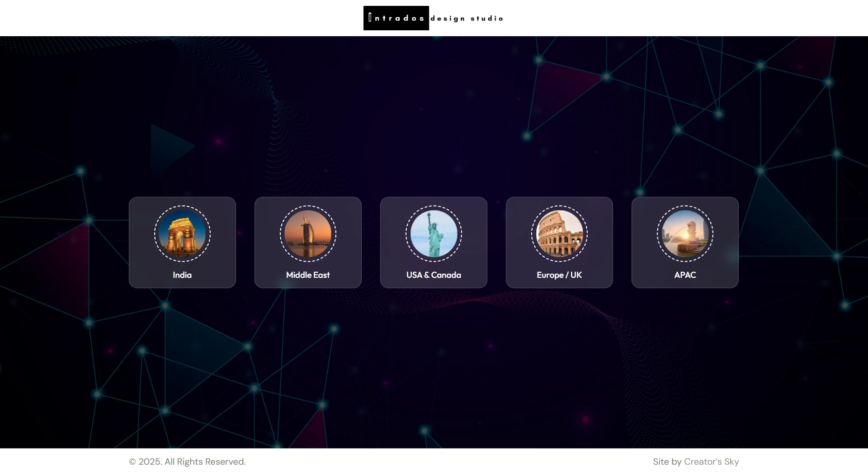Open the APAC text label
The image size is (868, 476).
click(685, 275)
